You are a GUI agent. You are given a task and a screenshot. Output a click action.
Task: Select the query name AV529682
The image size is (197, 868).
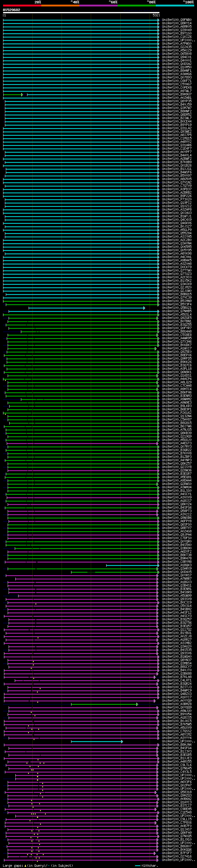(11, 10)
